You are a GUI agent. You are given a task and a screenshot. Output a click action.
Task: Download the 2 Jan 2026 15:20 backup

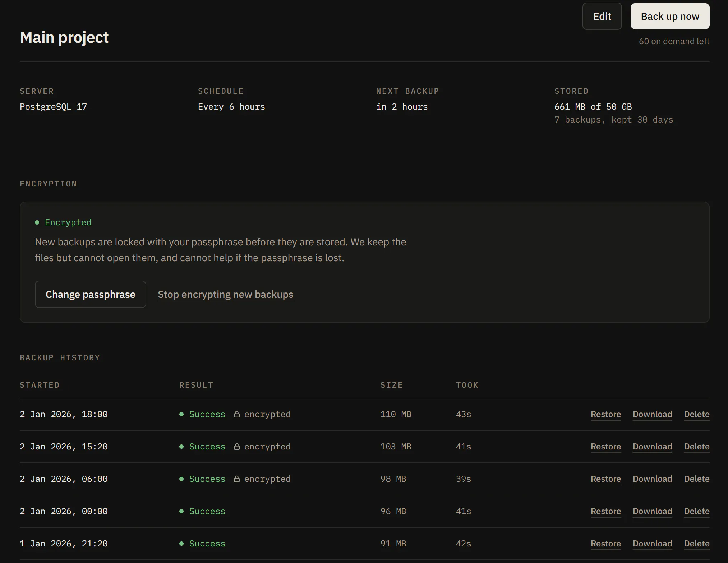pyautogui.click(x=652, y=447)
